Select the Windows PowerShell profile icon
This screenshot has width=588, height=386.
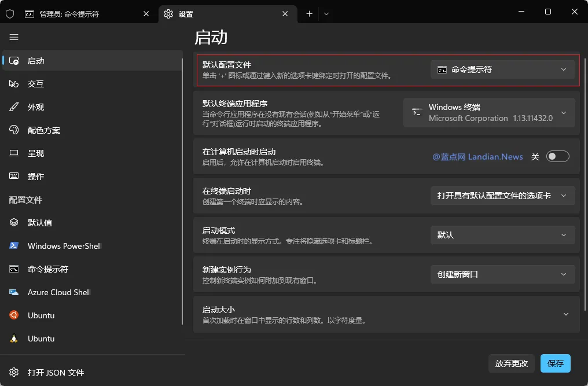(14, 246)
